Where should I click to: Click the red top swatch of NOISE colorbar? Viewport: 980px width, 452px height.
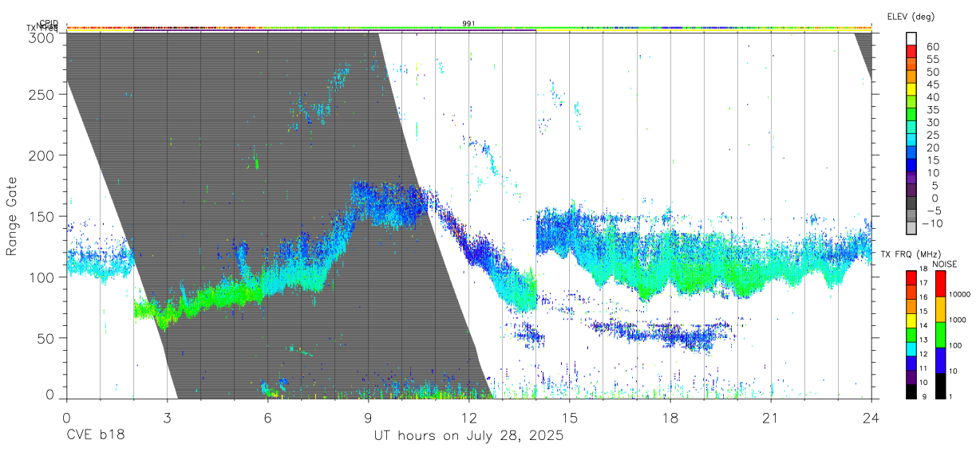point(939,283)
